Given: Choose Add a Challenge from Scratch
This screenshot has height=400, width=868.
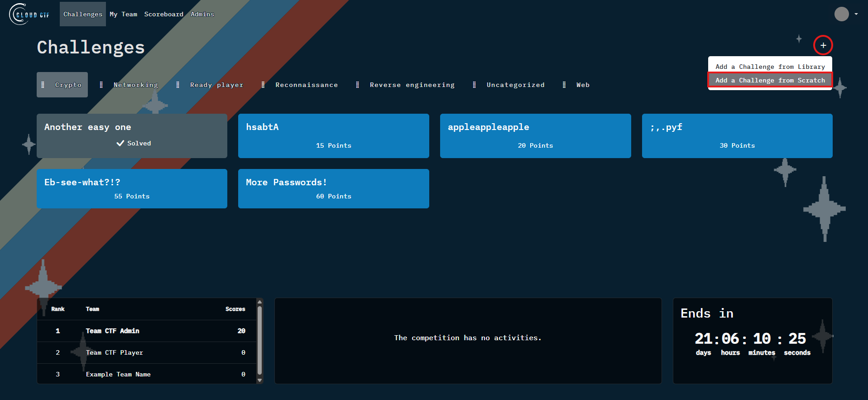Looking at the screenshot, I should coord(770,80).
